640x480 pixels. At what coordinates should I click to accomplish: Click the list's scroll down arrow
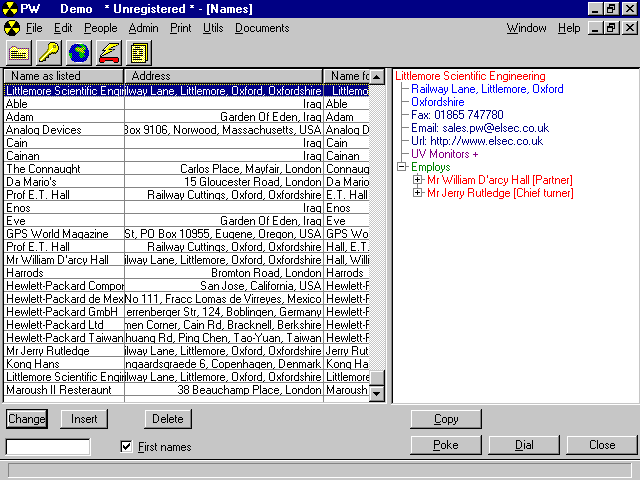pos(377,394)
